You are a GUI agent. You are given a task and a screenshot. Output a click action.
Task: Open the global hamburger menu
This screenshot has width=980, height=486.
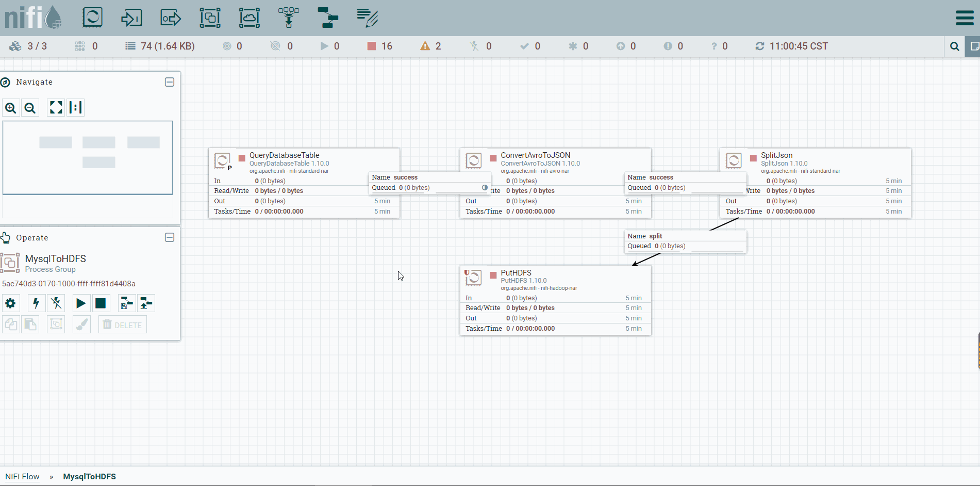(965, 18)
